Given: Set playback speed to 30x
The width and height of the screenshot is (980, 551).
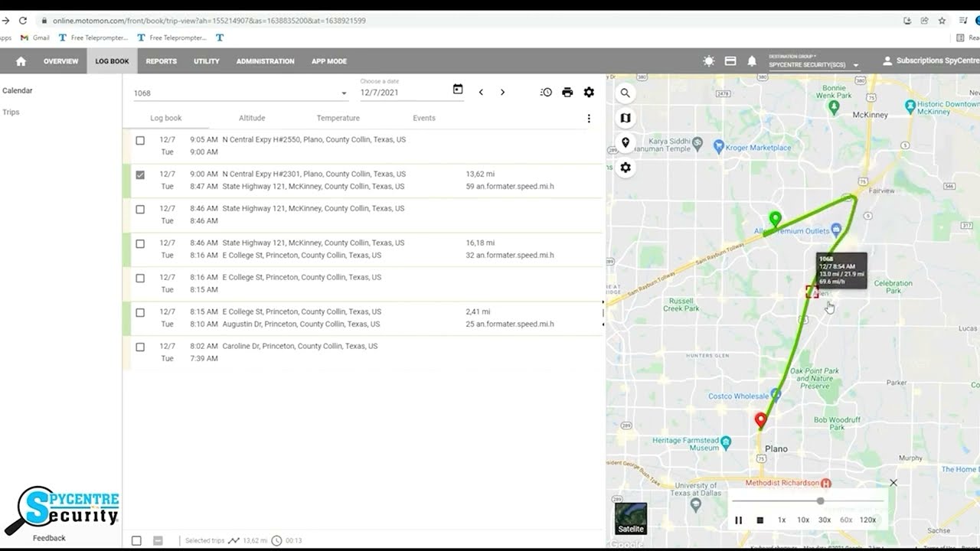Looking at the screenshot, I should coord(825,520).
